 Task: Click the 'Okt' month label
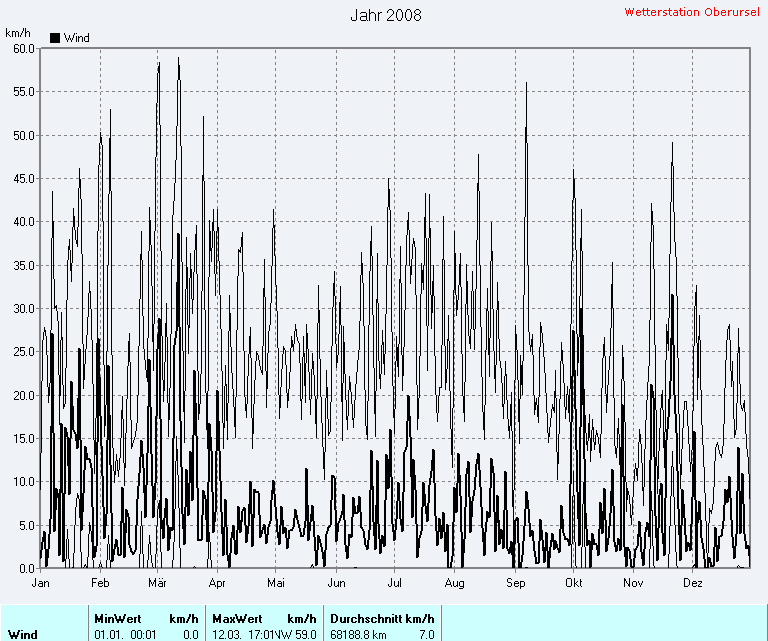(574, 583)
